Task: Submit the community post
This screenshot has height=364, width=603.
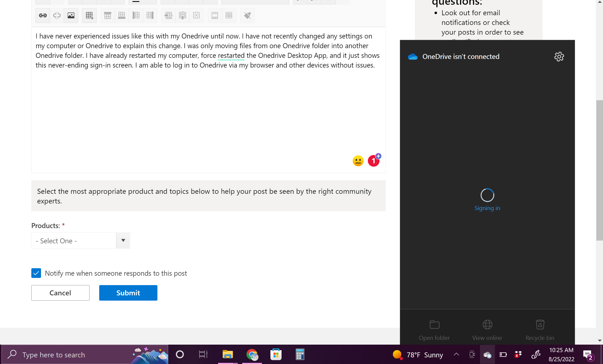Action: point(128,293)
